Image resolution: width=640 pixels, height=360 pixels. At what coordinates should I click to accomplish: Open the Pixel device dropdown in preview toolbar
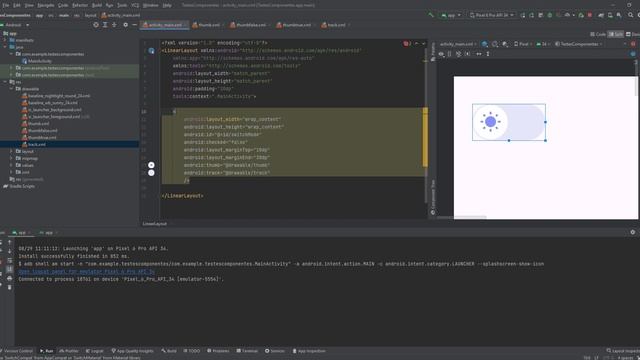tap(522, 44)
